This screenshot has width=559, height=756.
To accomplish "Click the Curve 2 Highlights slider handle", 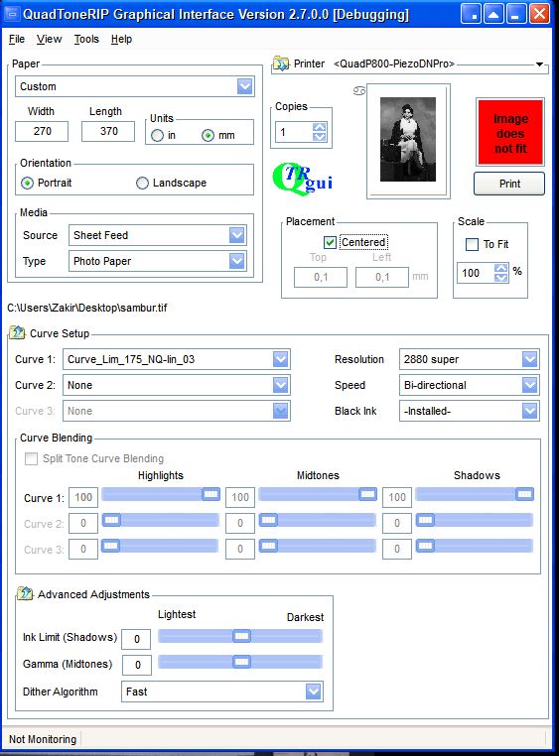I will click(111, 520).
